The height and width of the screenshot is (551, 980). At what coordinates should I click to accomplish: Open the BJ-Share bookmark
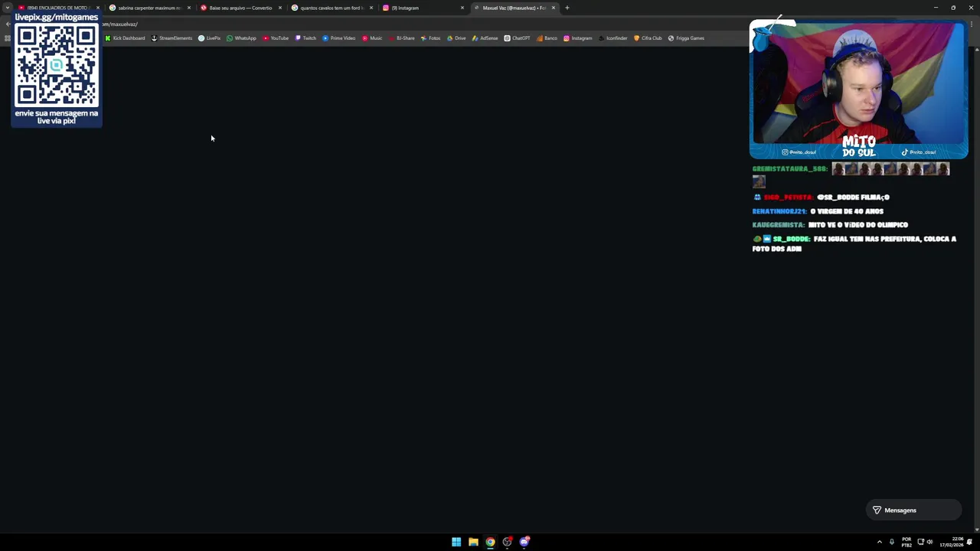[x=401, y=38]
